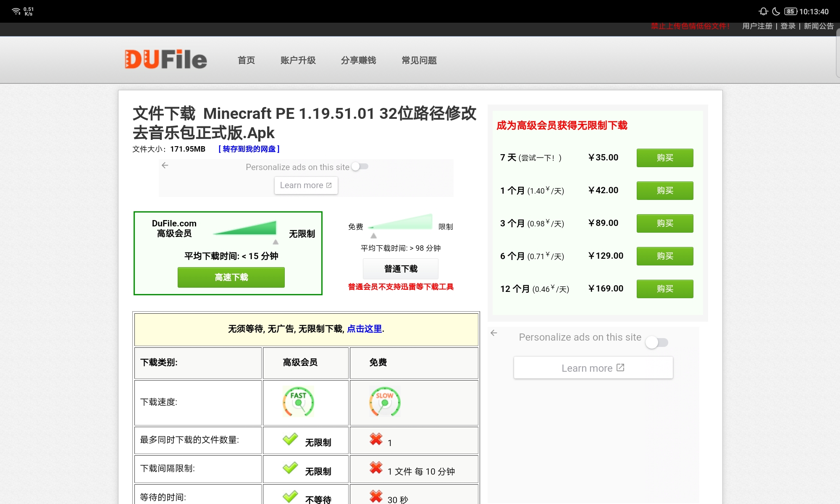The width and height of the screenshot is (840, 504).
Task: Click red X in simultaneous downloads row
Action: (376, 439)
